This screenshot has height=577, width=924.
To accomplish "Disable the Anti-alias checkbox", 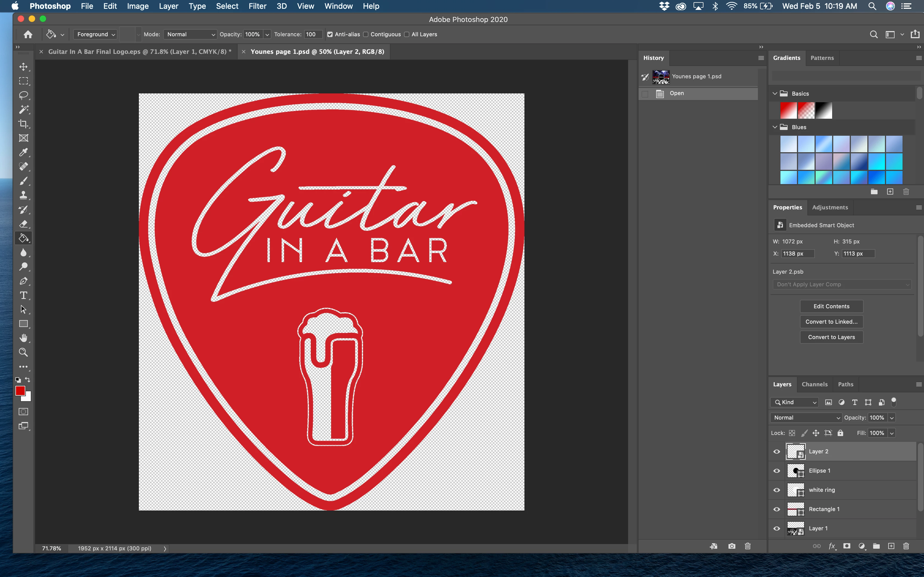I will 330,34.
